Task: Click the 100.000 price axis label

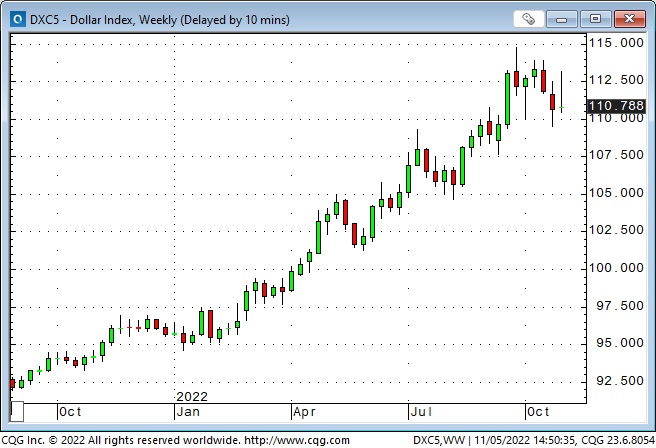Action: 616,268
